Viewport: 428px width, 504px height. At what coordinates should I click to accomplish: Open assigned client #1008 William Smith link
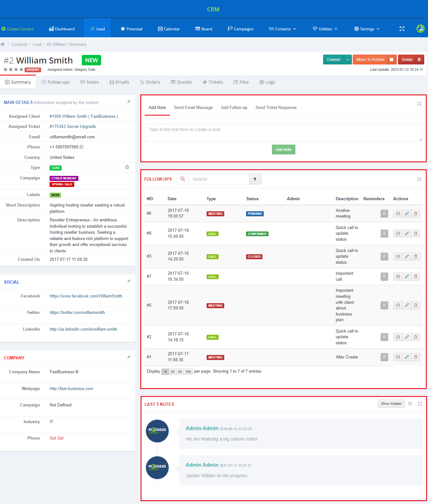coord(84,116)
